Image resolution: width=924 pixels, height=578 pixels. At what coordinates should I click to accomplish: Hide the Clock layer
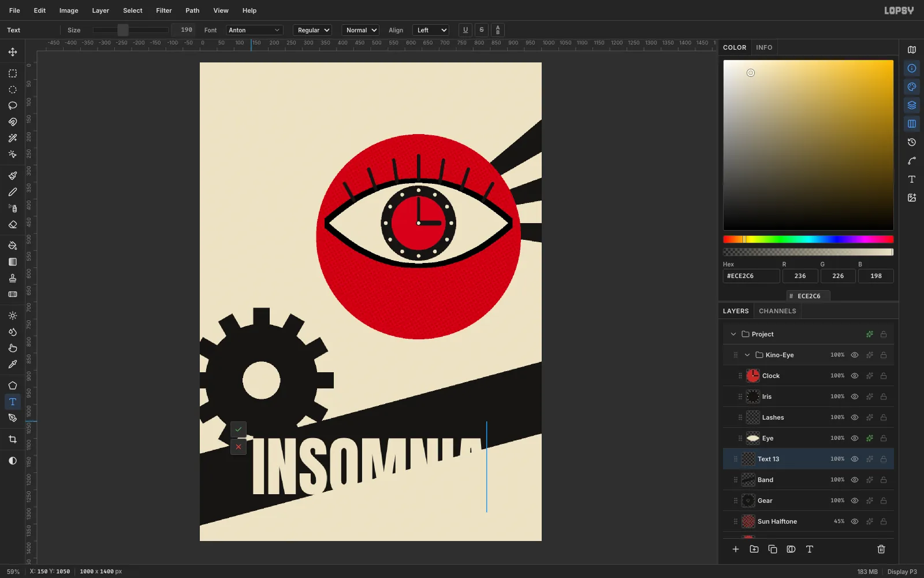pos(855,376)
